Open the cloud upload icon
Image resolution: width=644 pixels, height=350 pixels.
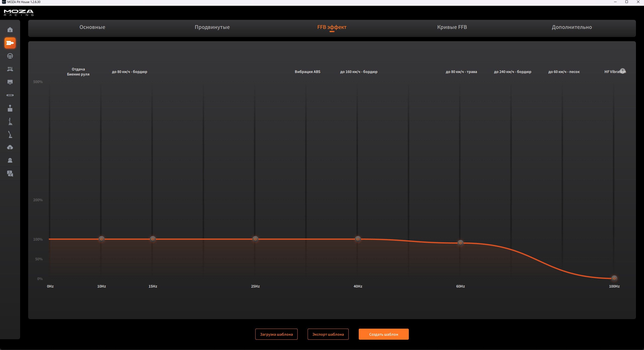(10, 147)
